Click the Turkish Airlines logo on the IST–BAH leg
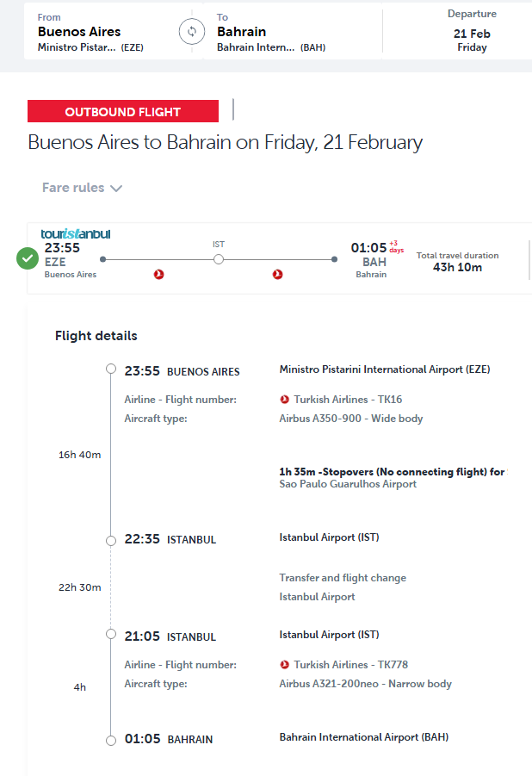 point(277,274)
